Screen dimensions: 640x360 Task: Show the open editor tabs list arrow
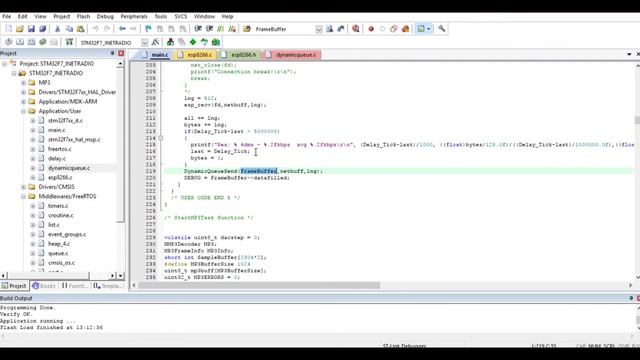(x=629, y=54)
